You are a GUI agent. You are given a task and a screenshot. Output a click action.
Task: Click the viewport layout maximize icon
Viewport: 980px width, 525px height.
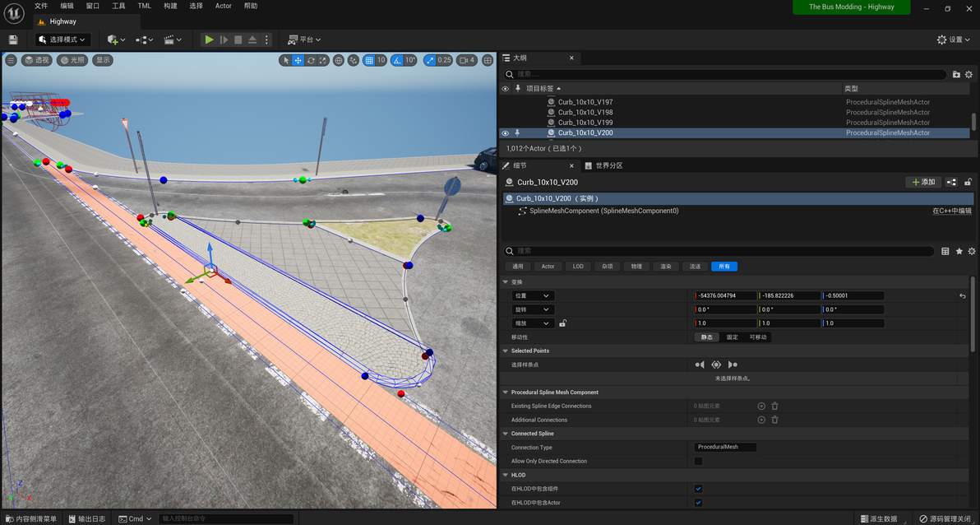point(487,60)
